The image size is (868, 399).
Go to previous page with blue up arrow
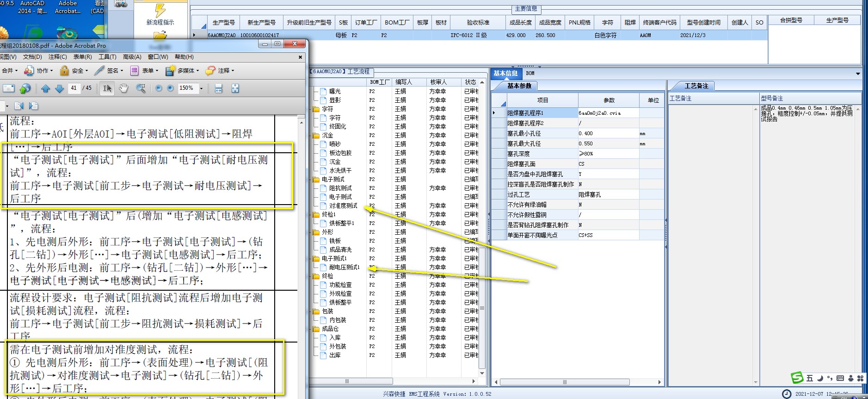click(x=45, y=88)
